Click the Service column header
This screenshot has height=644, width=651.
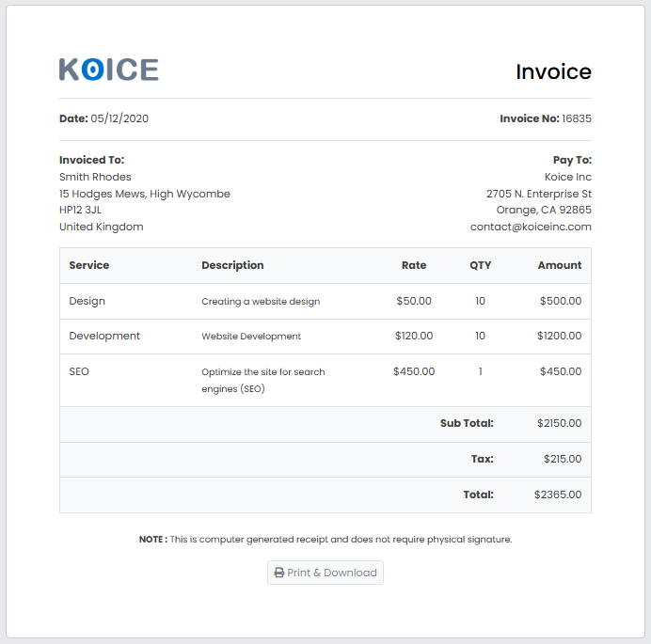point(89,265)
